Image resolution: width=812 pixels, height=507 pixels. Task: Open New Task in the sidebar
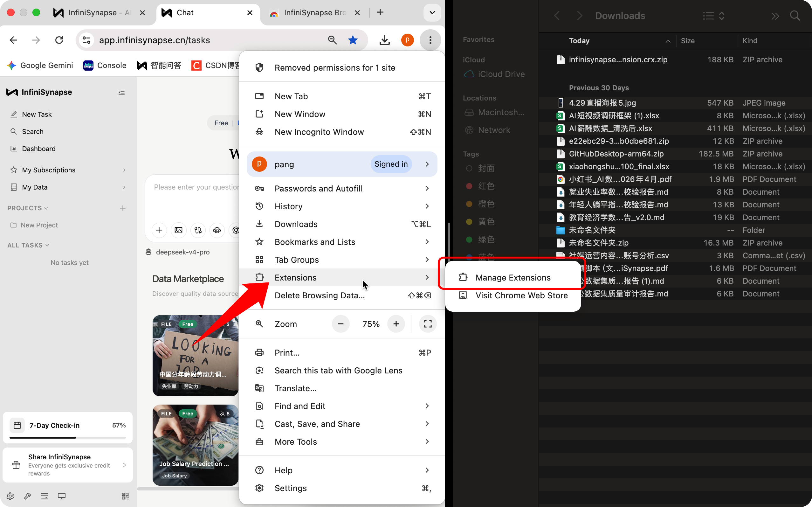coord(68,114)
